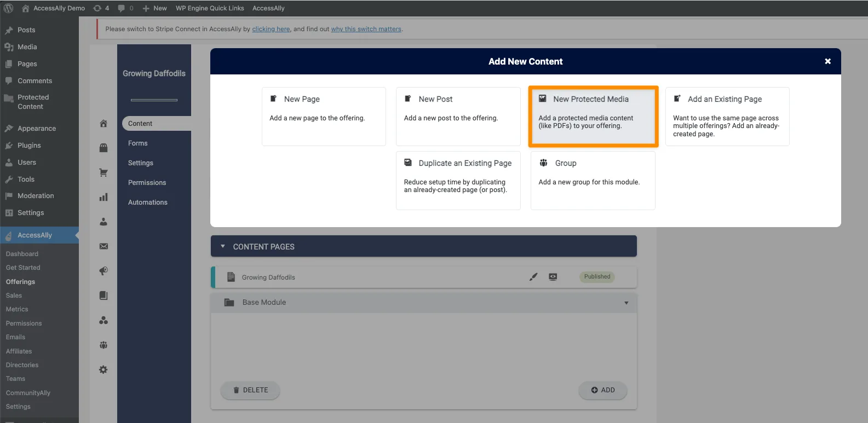Switch to the Permissions tab in offering menu

tap(147, 183)
